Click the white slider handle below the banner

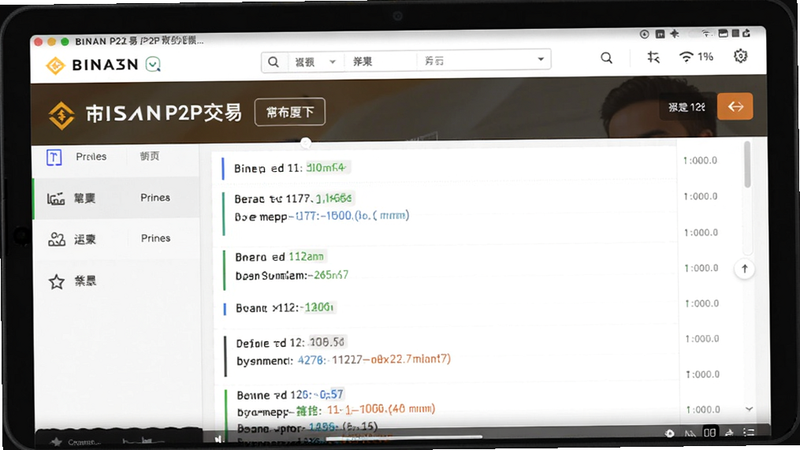point(306,142)
